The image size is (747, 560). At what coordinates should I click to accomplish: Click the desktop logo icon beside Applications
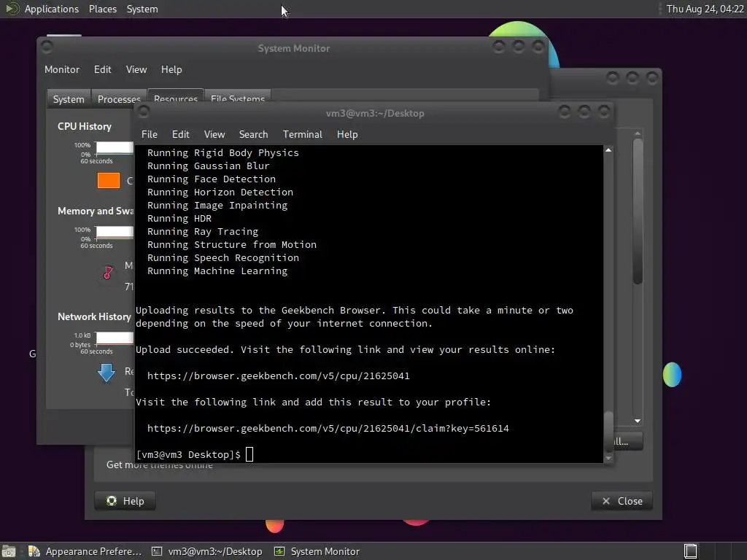pos(12,9)
